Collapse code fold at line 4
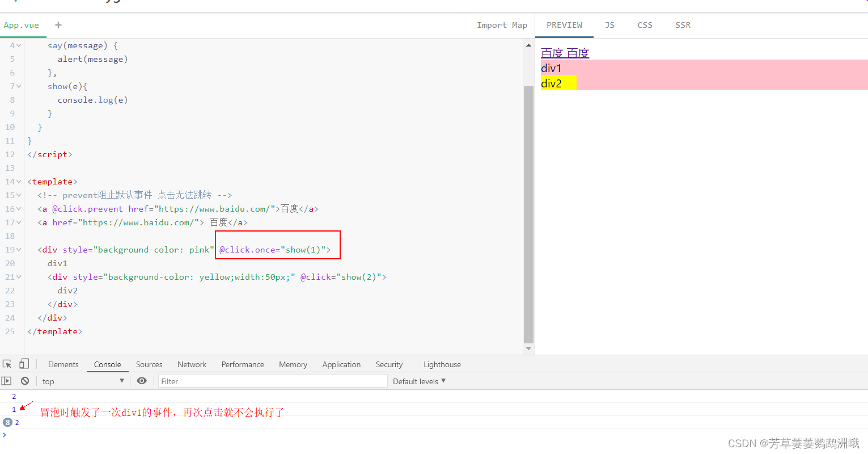The height and width of the screenshot is (454, 868). point(19,45)
